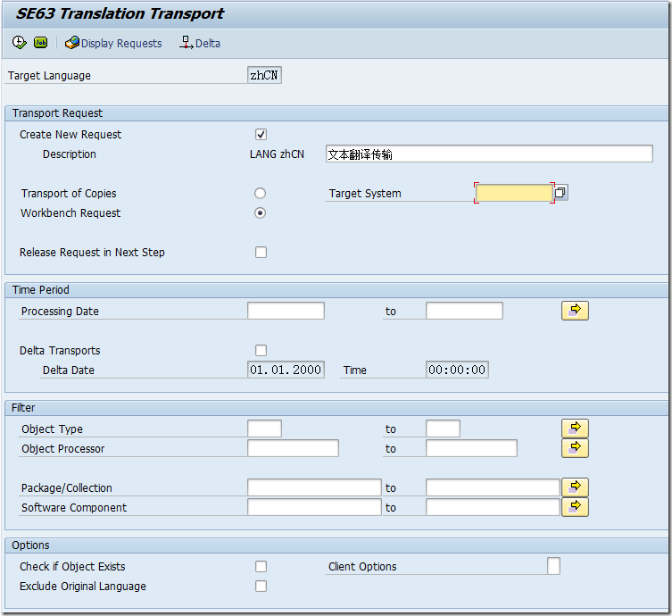Tick Check if Object Exists
672x616 pixels.
point(261,566)
